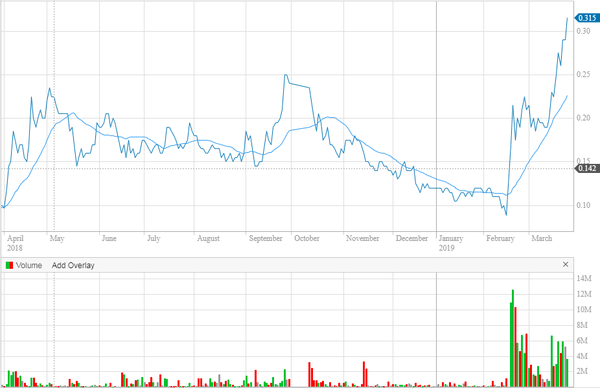The width and height of the screenshot is (600, 388).
Task: Click the 0.30 price axis value
Action: click(x=584, y=31)
